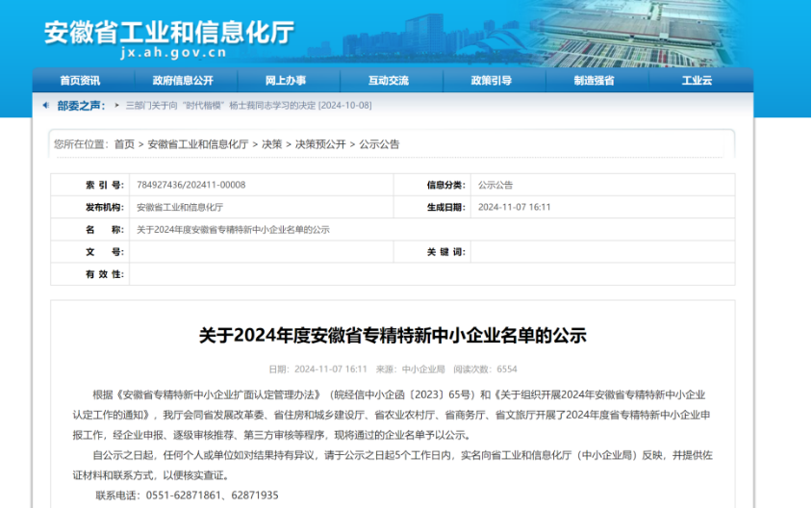Open the 决策预公开 breadcrumb link
The image size is (812, 508).
click(x=320, y=144)
